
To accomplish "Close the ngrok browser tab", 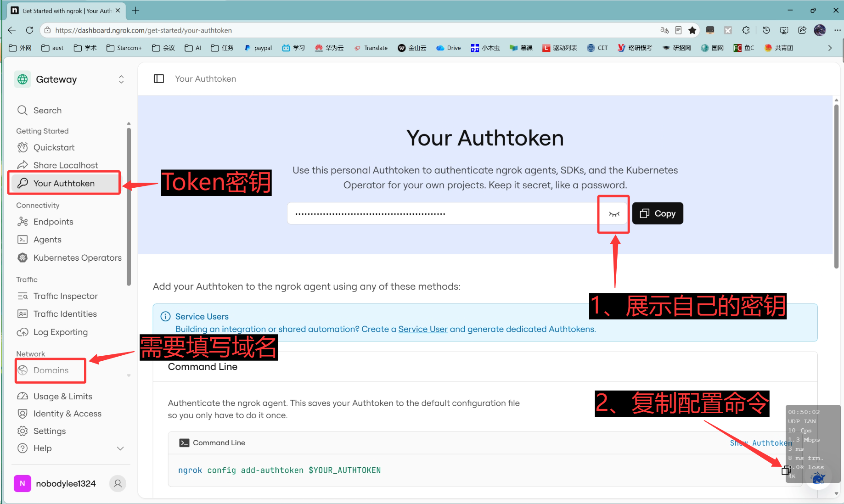I will 118,11.
